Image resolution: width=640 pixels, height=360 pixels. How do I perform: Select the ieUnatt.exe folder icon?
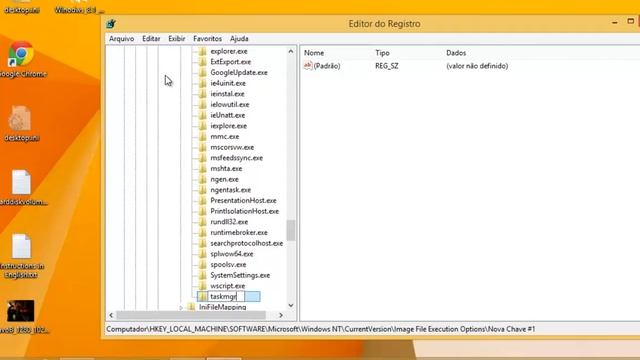[202, 116]
